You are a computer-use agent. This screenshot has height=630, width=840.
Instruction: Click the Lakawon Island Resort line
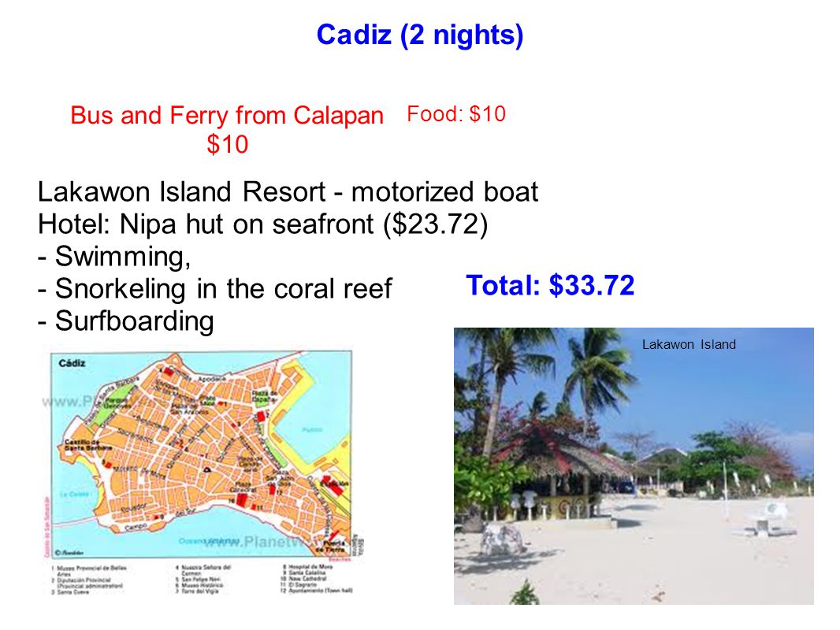(288, 191)
